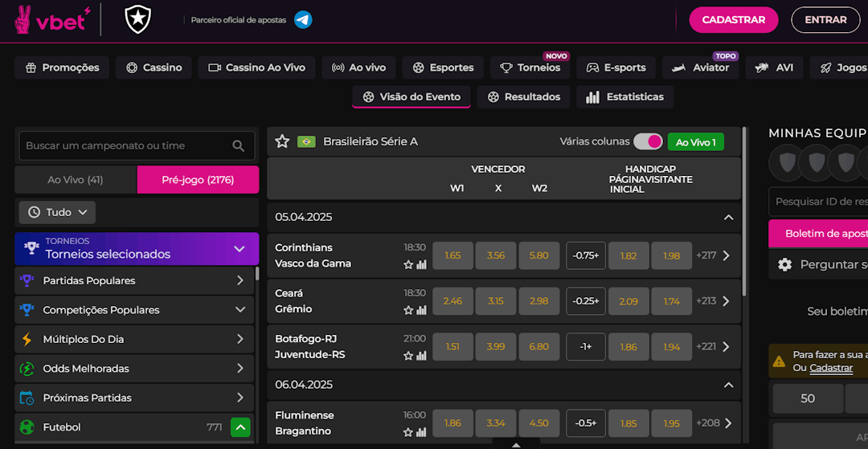Viewport: 868px width, 449px height.
Task: Click the third empty team shield
Action: (x=845, y=162)
